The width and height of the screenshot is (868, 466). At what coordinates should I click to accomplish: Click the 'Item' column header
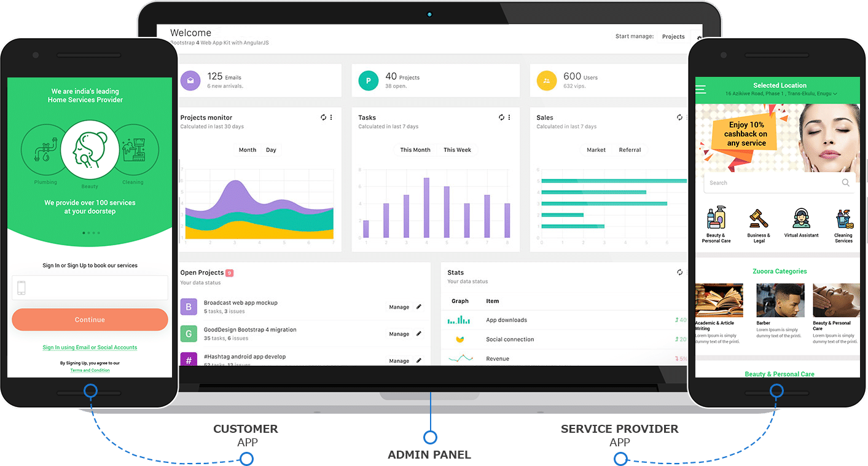tap(493, 301)
